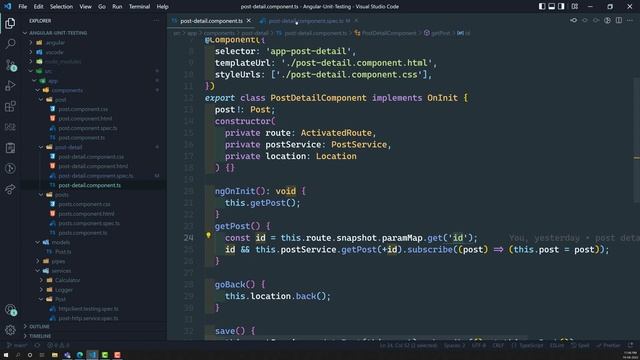Toggle the secondary side bar layout button
The width and height of the screenshot is (640, 360).
pyautogui.click(x=561, y=7)
